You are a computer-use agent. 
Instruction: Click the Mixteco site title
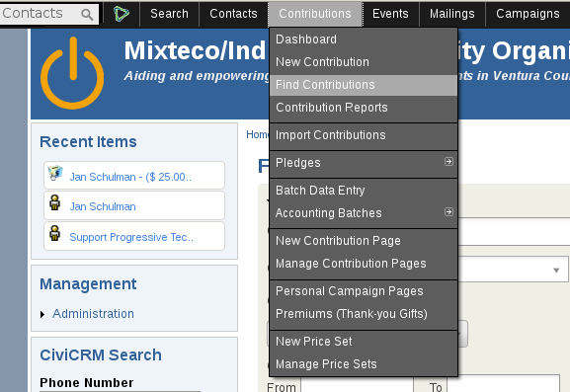pyautogui.click(x=195, y=50)
